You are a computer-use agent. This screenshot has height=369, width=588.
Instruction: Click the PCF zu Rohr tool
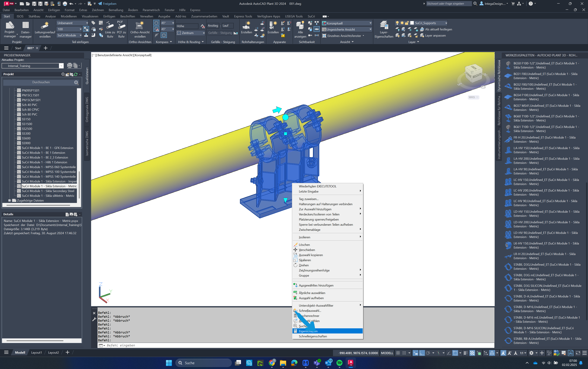click(121, 30)
